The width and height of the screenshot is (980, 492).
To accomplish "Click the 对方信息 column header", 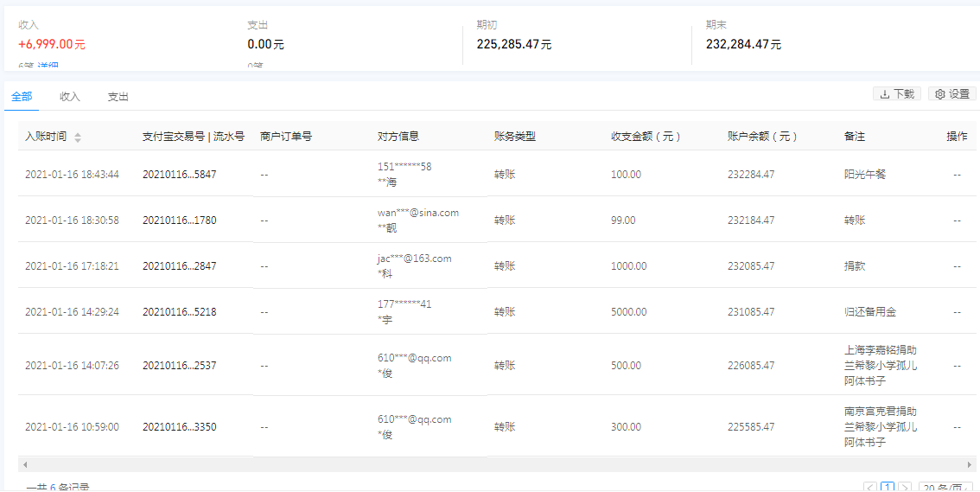I will point(398,137).
